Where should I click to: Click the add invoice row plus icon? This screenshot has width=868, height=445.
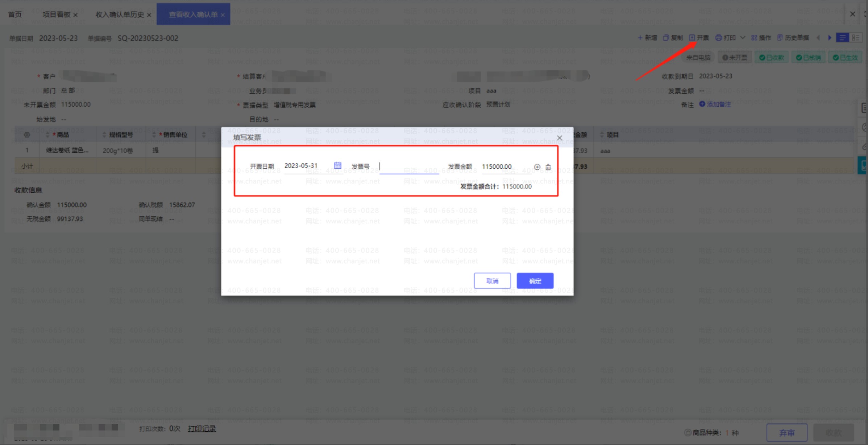coord(537,167)
